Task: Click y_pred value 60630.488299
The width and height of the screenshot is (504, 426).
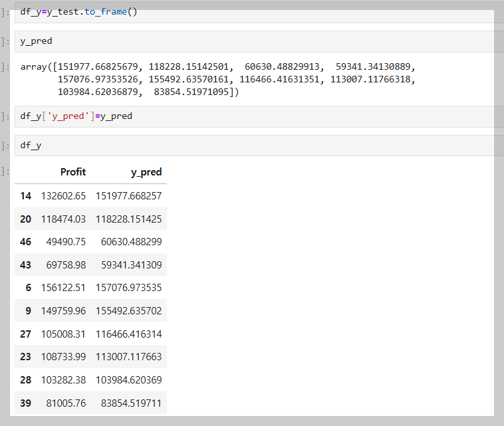Action: point(132,242)
